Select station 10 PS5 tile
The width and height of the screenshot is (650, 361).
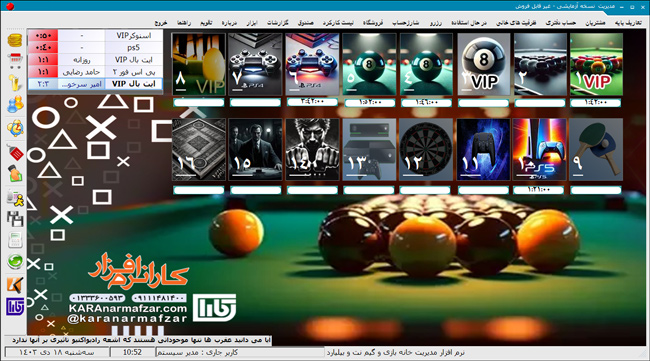pos(539,150)
